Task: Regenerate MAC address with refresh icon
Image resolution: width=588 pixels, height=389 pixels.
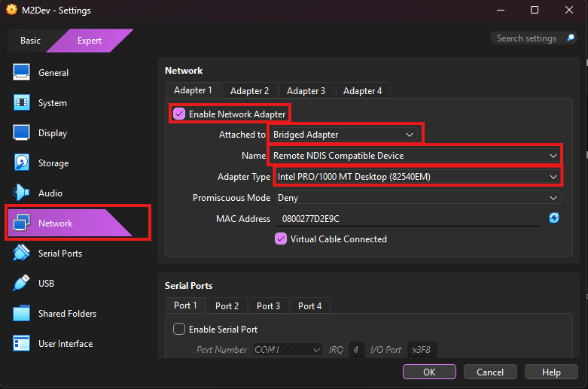Action: (554, 218)
